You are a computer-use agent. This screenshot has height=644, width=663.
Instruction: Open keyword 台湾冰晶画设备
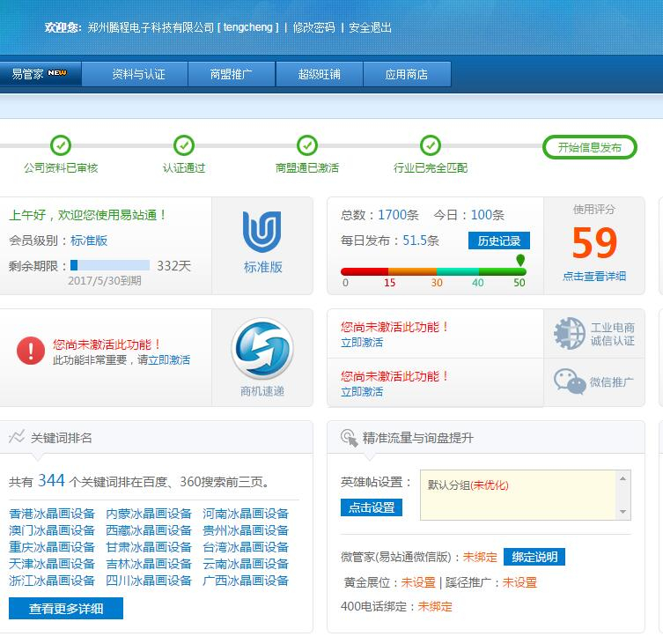click(x=246, y=547)
